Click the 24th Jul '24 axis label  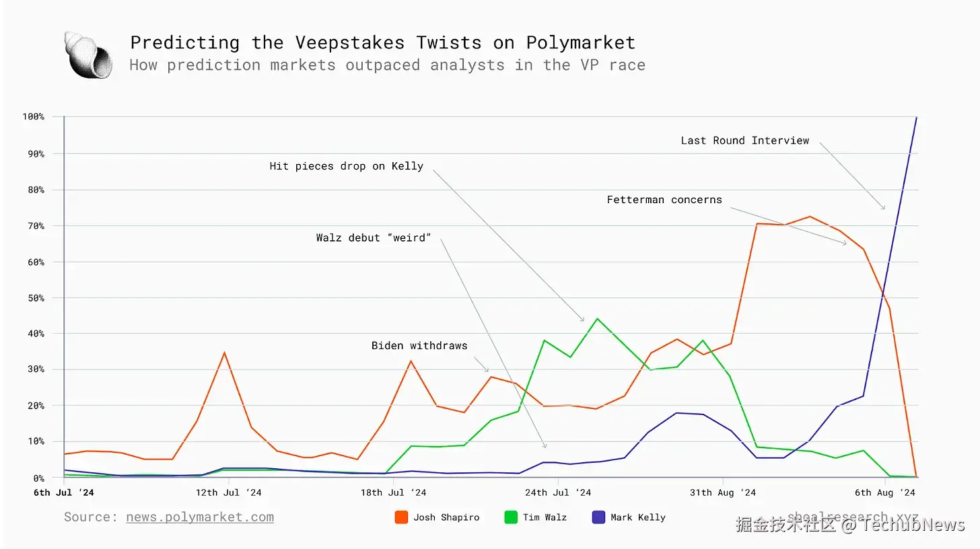click(559, 492)
